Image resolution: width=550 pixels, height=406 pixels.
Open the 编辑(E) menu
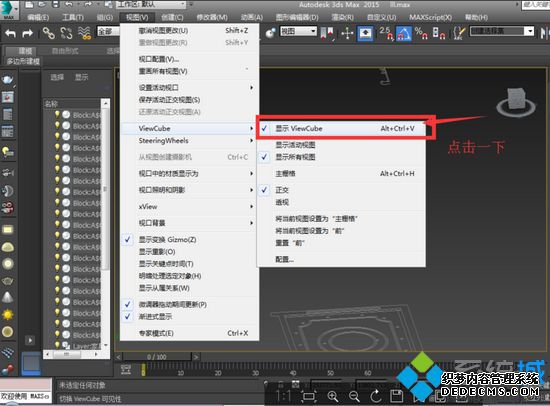38,17
